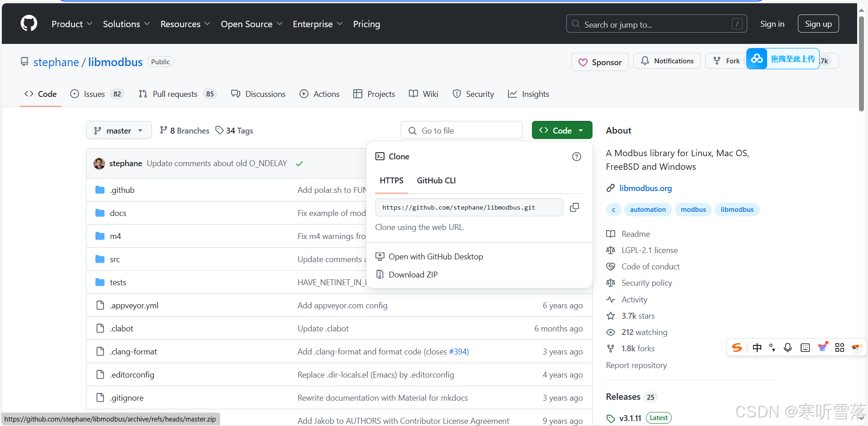View the 3.7k stars link

(x=638, y=316)
